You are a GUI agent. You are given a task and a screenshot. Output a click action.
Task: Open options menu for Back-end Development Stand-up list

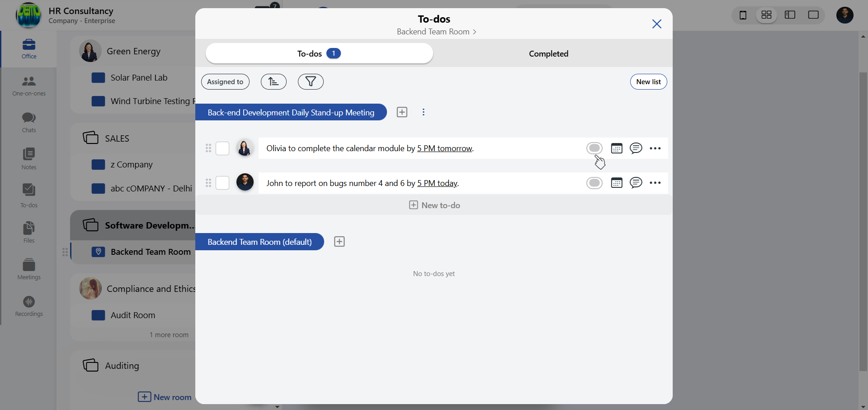[424, 112]
